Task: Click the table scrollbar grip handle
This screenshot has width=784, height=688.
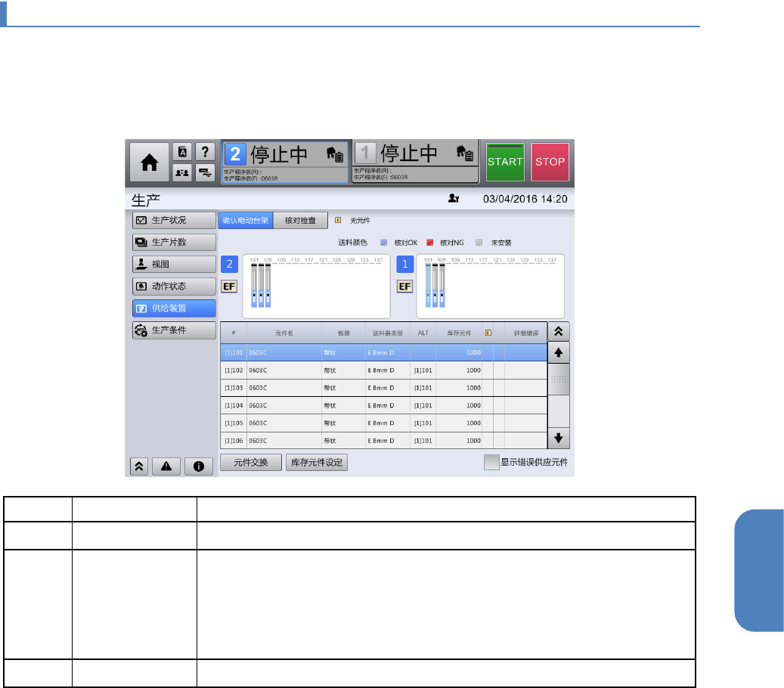Action: point(559,379)
